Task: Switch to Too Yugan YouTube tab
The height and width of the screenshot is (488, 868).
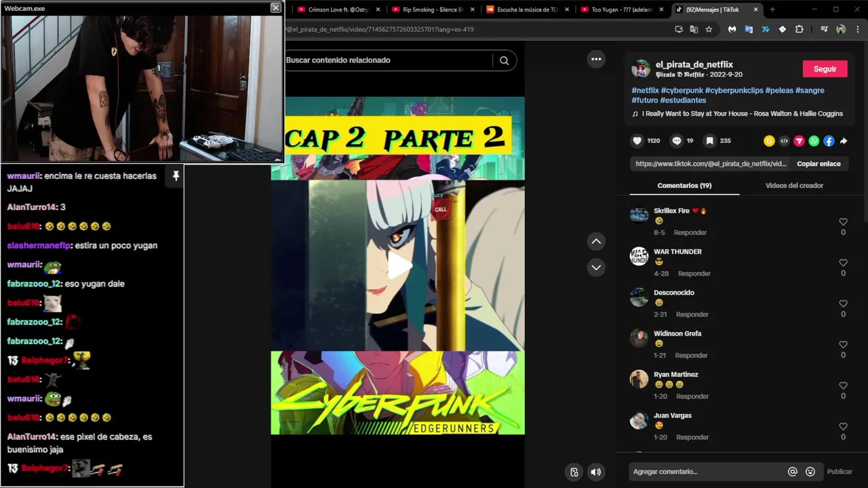Action: (621, 9)
